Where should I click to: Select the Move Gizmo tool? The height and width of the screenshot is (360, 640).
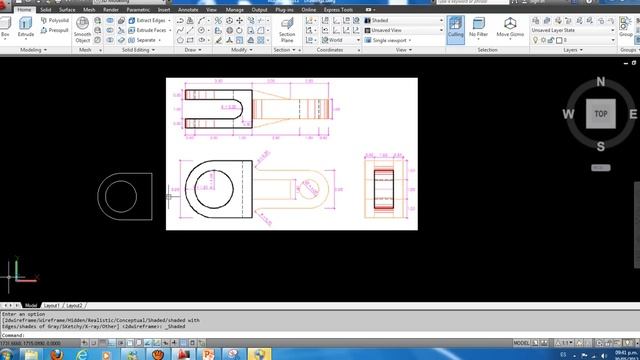510,27
